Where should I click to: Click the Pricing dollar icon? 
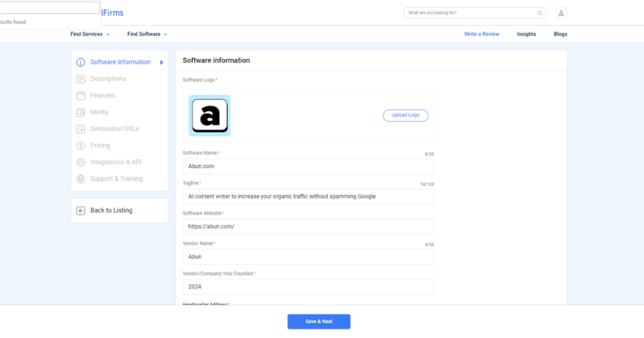click(x=80, y=146)
